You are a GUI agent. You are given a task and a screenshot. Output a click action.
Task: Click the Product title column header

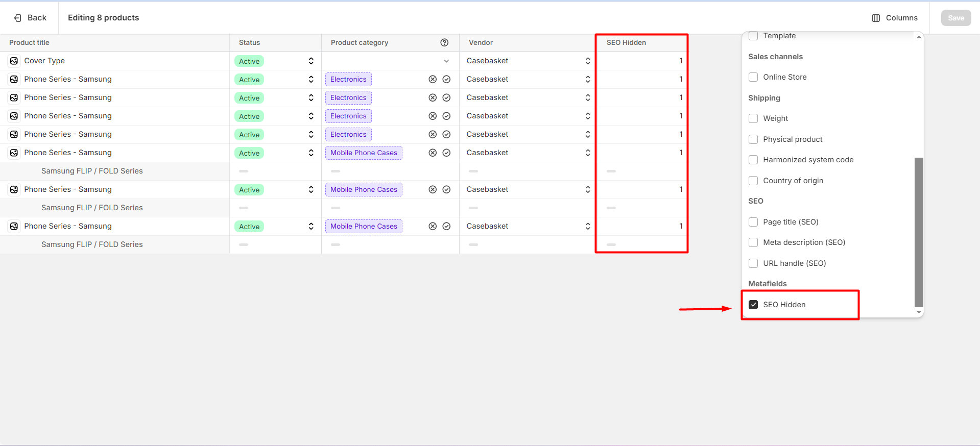[29, 42]
